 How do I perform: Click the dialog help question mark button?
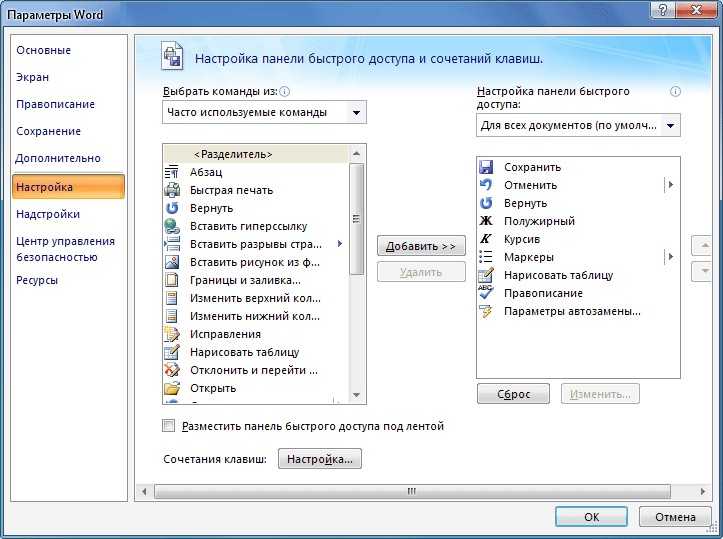pyautogui.click(x=663, y=9)
